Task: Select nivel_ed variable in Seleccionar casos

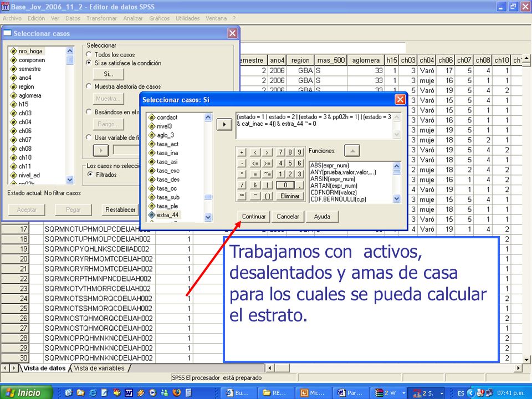Action: click(x=29, y=175)
